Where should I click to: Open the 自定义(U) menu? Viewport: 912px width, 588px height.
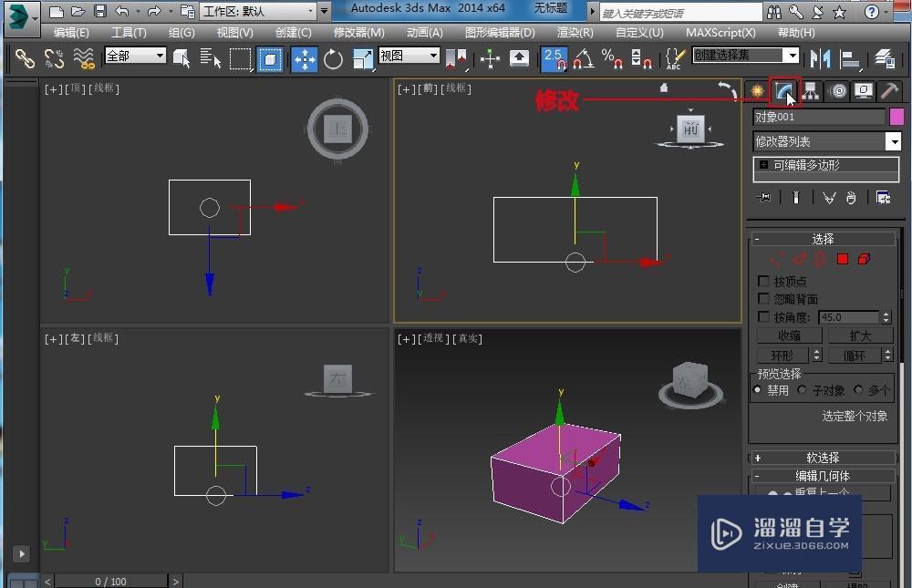(x=641, y=32)
